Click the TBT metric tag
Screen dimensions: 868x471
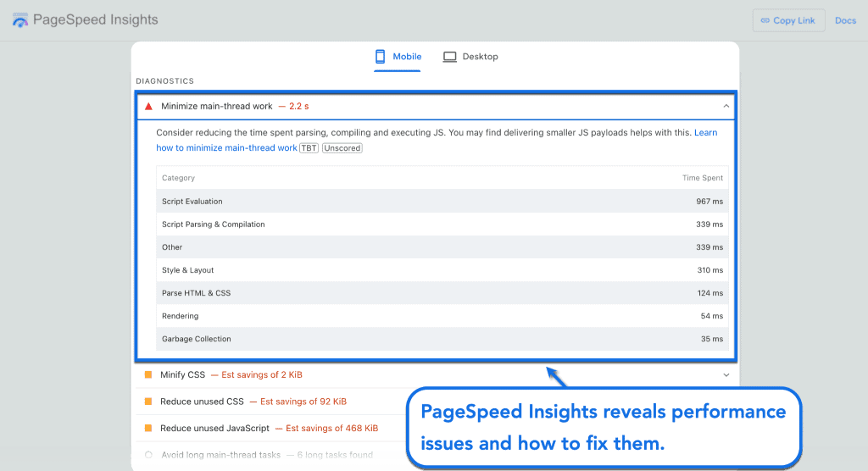pos(309,147)
